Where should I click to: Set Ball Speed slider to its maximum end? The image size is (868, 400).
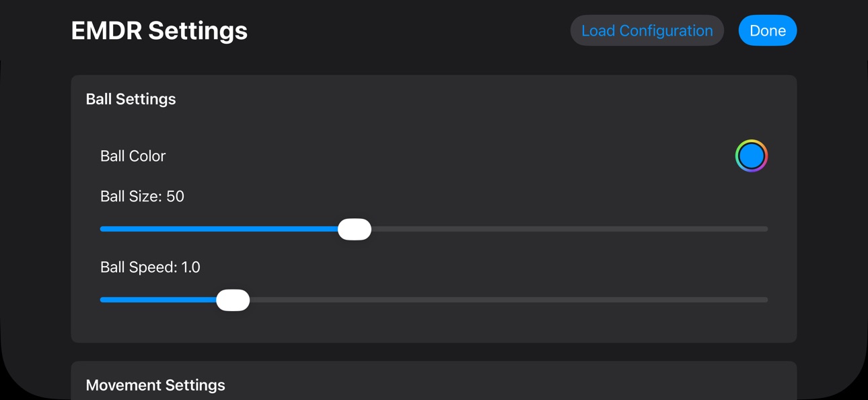click(x=766, y=300)
